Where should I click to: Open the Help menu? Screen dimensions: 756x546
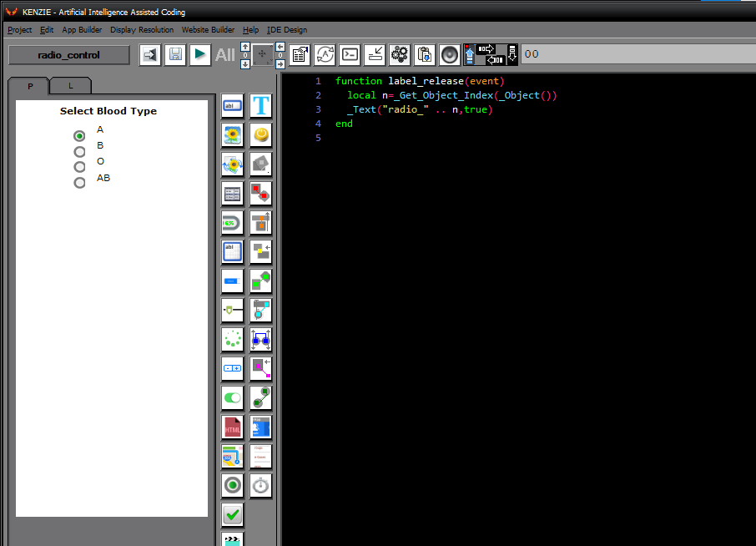click(250, 30)
